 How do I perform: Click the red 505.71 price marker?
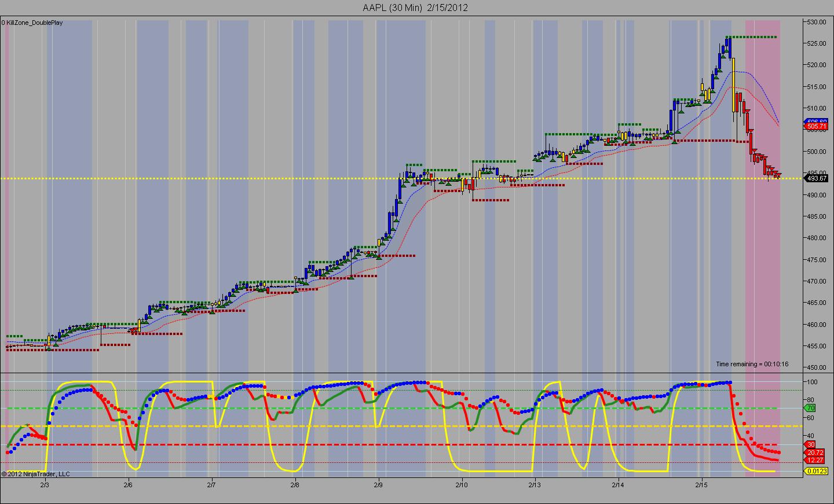pyautogui.click(x=815, y=126)
